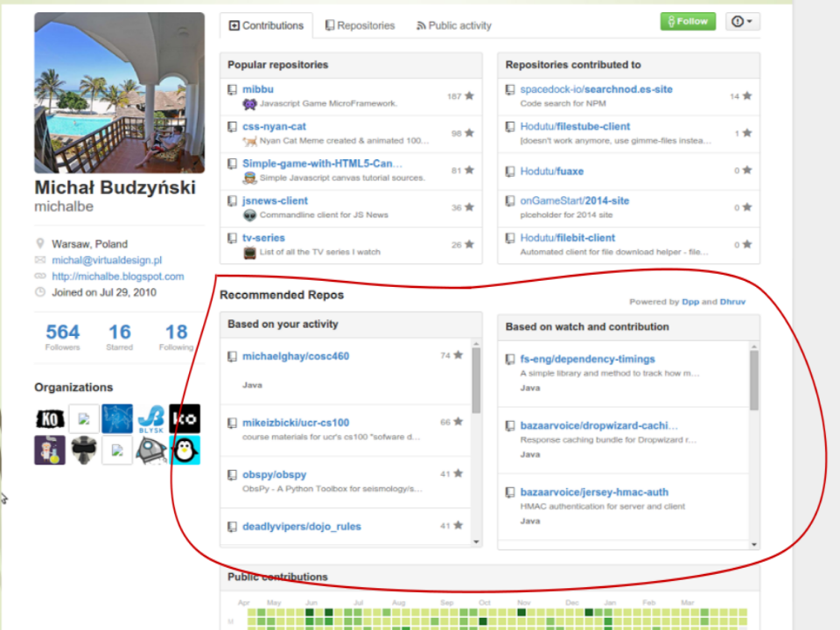Open the rocket organization avatar
The image size is (840, 630).
point(151,450)
